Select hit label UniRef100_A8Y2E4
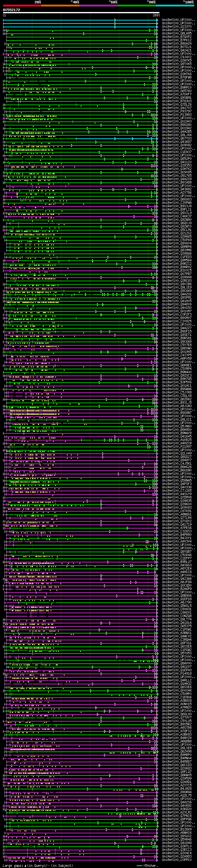Viewport: 197px width, 868px height. 177,568
